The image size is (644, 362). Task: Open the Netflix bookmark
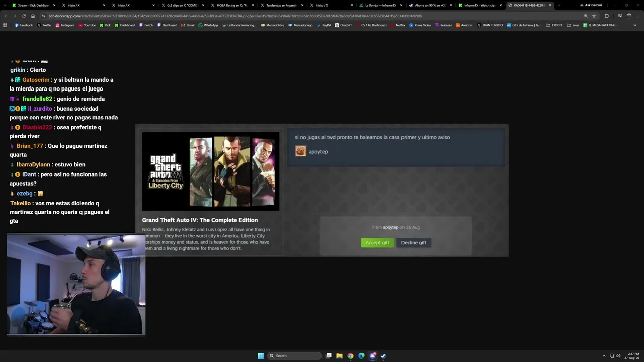click(x=398, y=25)
